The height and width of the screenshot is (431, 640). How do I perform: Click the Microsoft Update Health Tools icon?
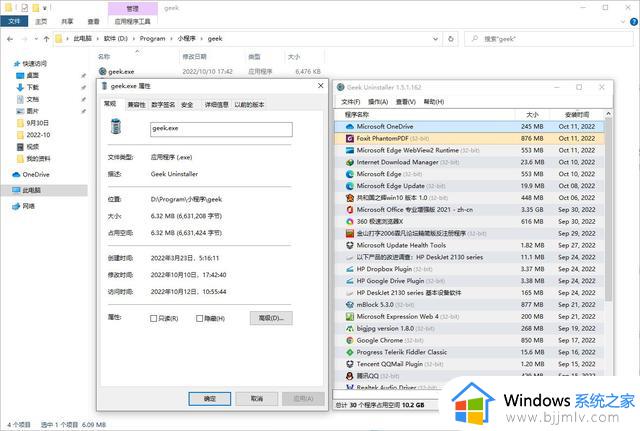coord(350,245)
